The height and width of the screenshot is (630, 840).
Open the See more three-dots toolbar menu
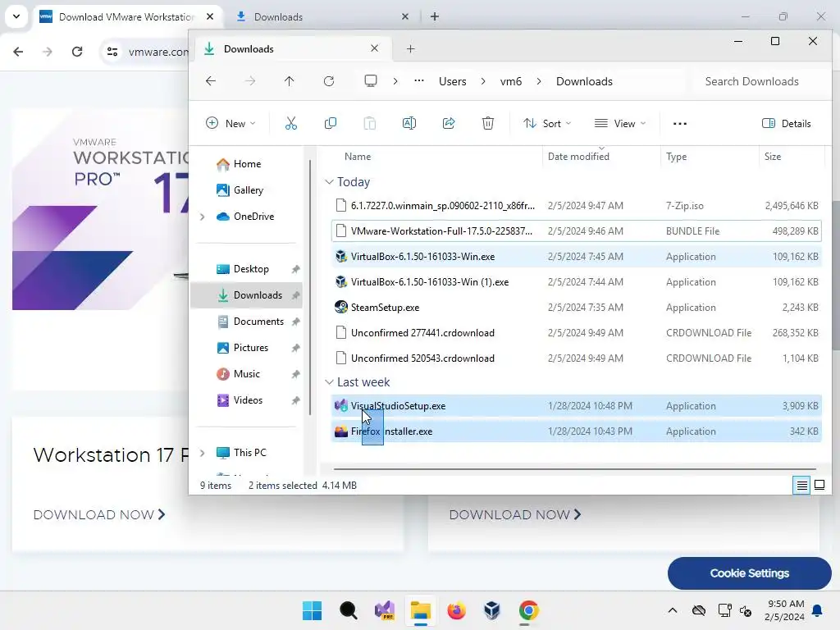pos(680,124)
